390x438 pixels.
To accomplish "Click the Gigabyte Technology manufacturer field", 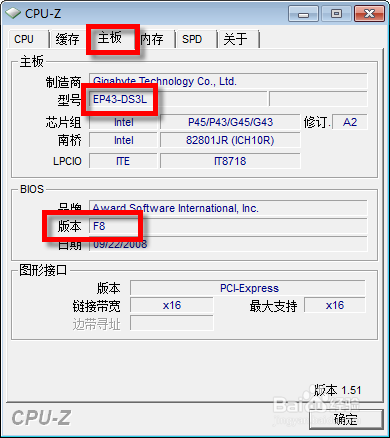I will pyautogui.click(x=228, y=81).
